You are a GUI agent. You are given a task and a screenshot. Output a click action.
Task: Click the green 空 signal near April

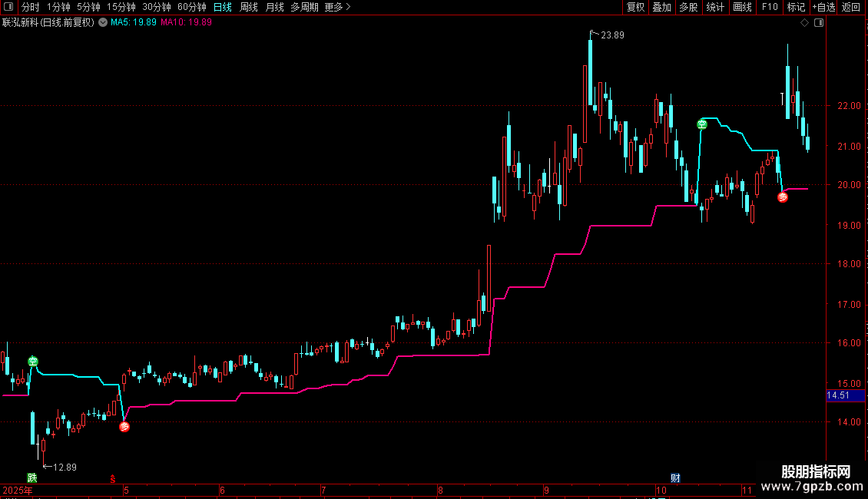coord(33,362)
